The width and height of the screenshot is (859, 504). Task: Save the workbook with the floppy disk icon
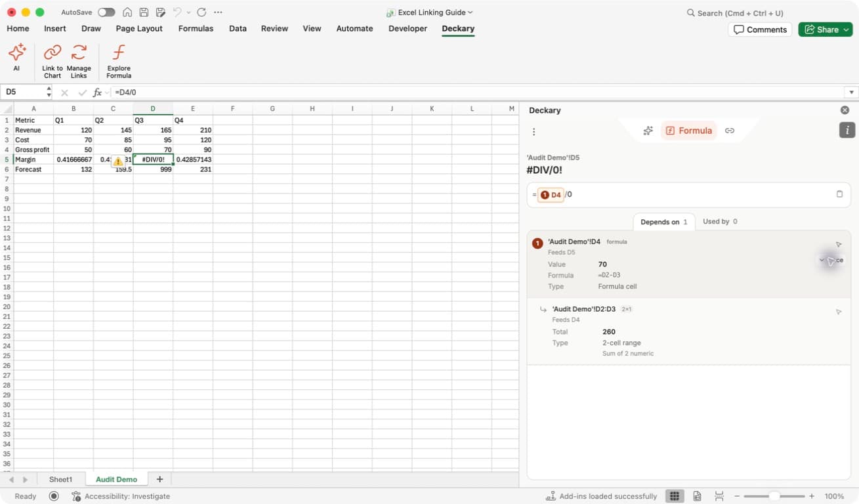click(144, 12)
